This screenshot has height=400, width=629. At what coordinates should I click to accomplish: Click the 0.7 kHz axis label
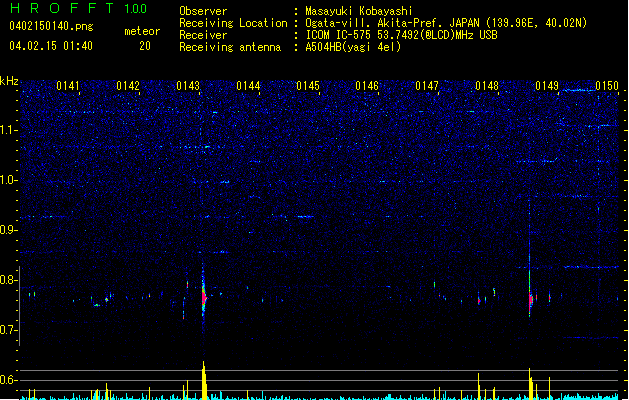pos(9,330)
